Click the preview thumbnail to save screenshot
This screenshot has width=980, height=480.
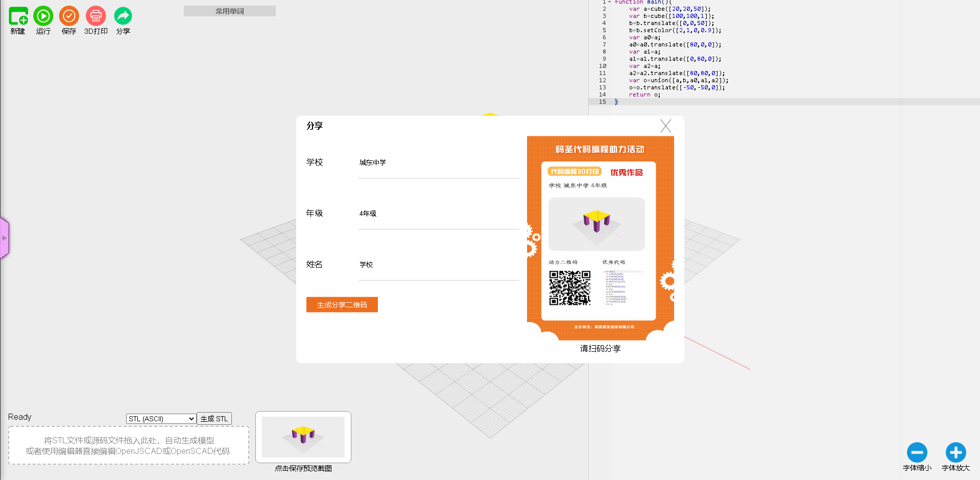[x=303, y=437]
